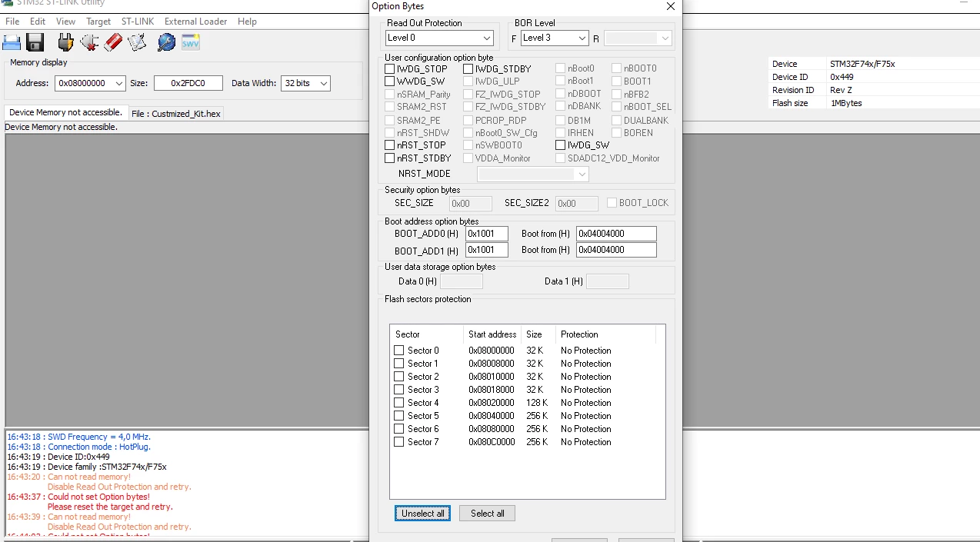Check the Sector 3 protection checkbox
980x542 pixels.
(399, 390)
